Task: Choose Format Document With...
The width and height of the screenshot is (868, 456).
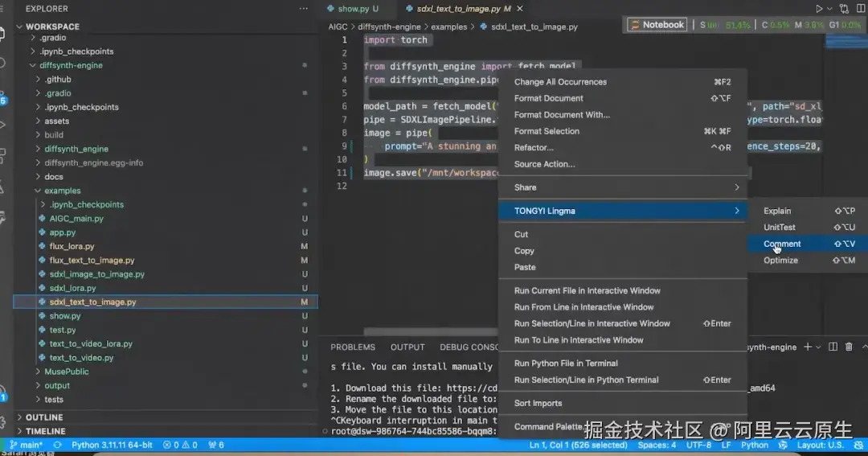Action: tap(622, 115)
